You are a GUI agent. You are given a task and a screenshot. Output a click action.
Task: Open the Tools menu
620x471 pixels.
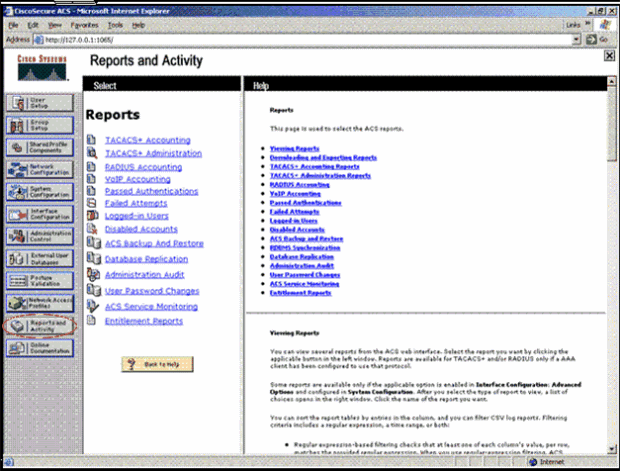pyautogui.click(x=115, y=25)
